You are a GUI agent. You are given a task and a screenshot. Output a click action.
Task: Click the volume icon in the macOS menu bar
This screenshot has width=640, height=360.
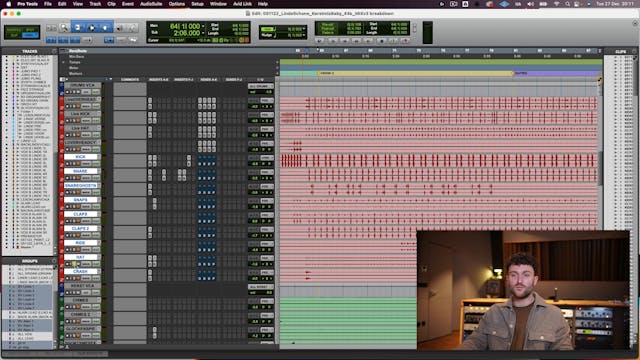tap(530, 4)
